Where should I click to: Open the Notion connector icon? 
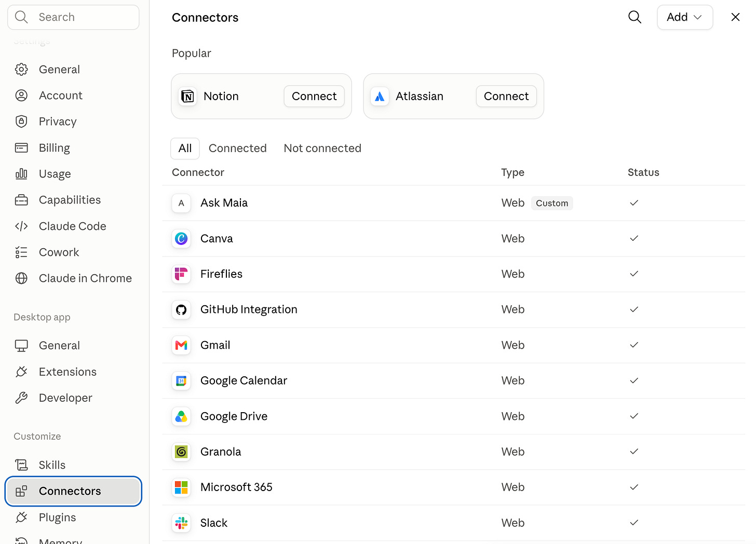tap(187, 97)
